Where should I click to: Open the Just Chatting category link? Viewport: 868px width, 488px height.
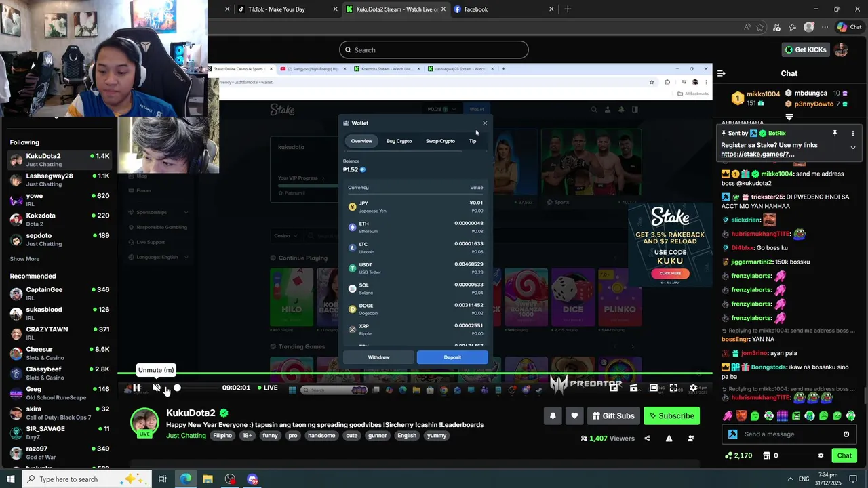click(x=186, y=435)
